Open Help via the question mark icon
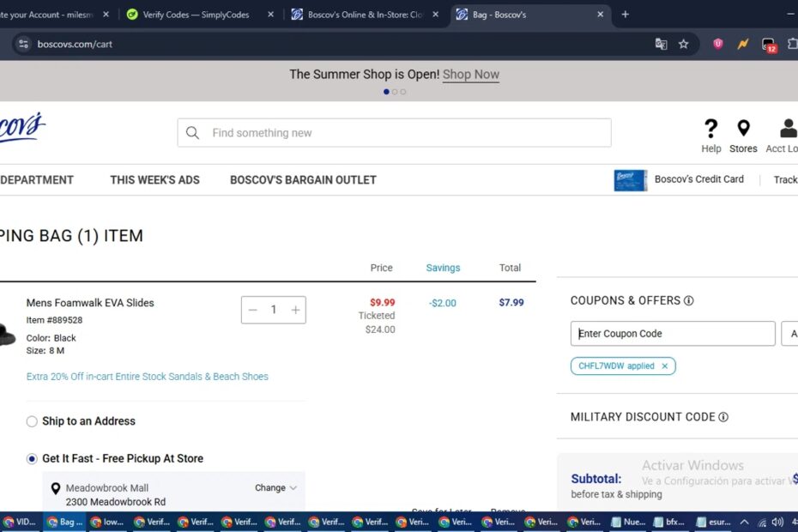Viewport: 798px width, 532px height. tap(710, 129)
